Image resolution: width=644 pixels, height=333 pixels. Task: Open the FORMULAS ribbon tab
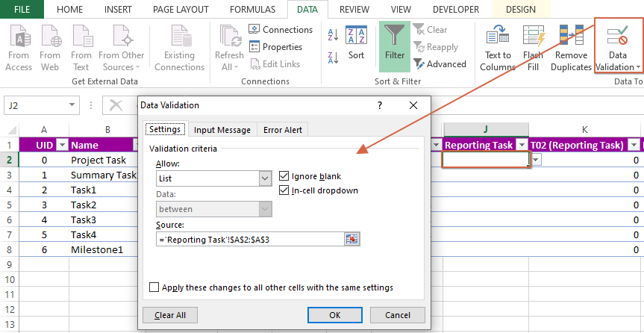[x=252, y=10]
